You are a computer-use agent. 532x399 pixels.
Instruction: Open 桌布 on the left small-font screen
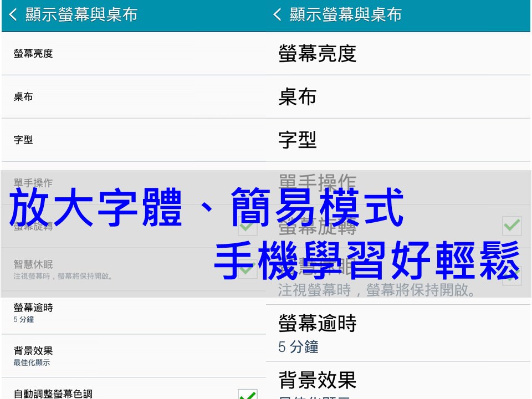point(134,96)
